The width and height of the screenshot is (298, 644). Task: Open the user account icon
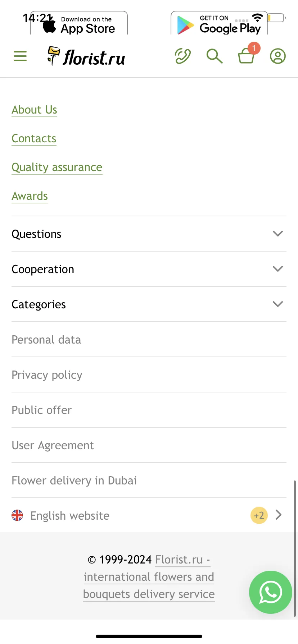coord(278,56)
